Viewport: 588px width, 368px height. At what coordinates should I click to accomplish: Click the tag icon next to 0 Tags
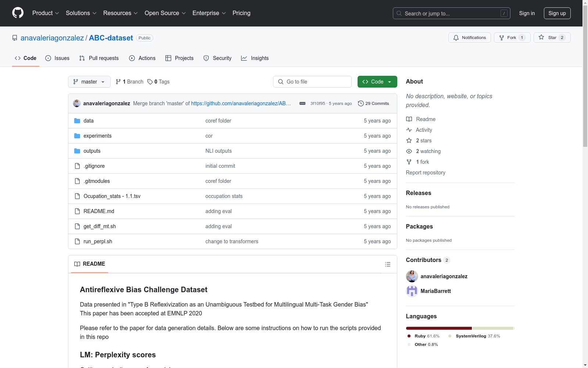tap(150, 82)
